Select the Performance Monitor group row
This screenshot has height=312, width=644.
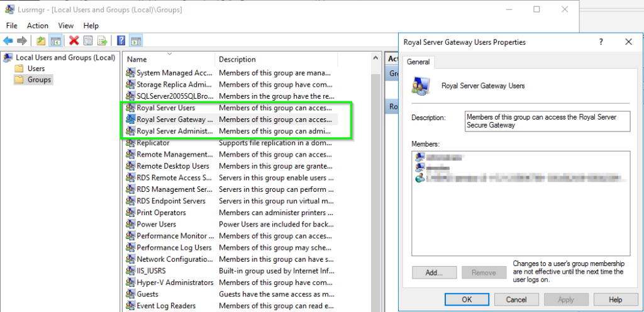click(231, 236)
